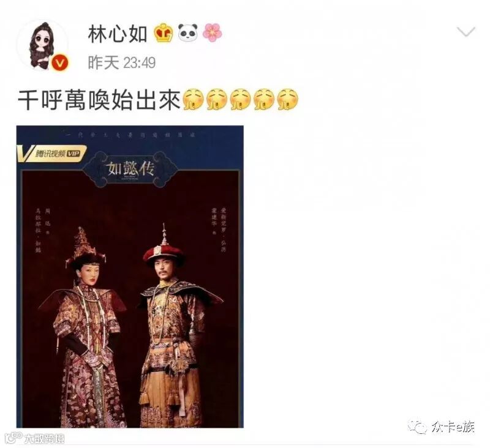Tap the panda badge icon
The width and height of the screenshot is (490, 448).
188,33
